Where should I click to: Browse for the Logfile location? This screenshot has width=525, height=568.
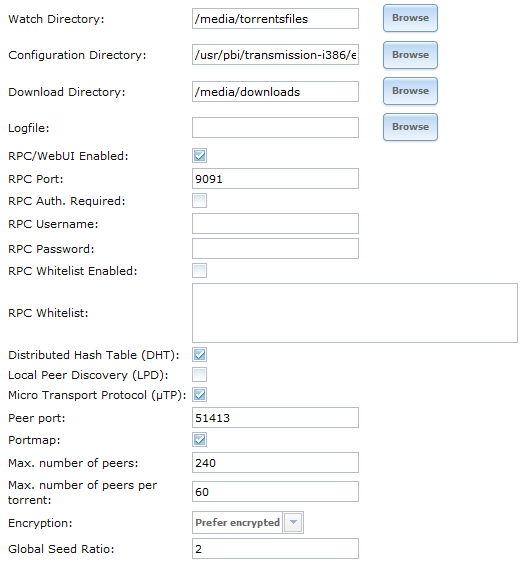[410, 127]
